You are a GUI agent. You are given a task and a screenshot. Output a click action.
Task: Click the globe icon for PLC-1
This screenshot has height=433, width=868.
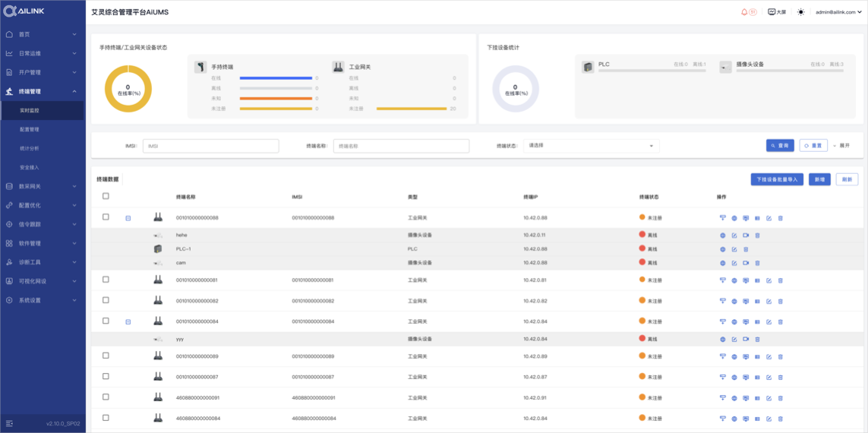[722, 249]
